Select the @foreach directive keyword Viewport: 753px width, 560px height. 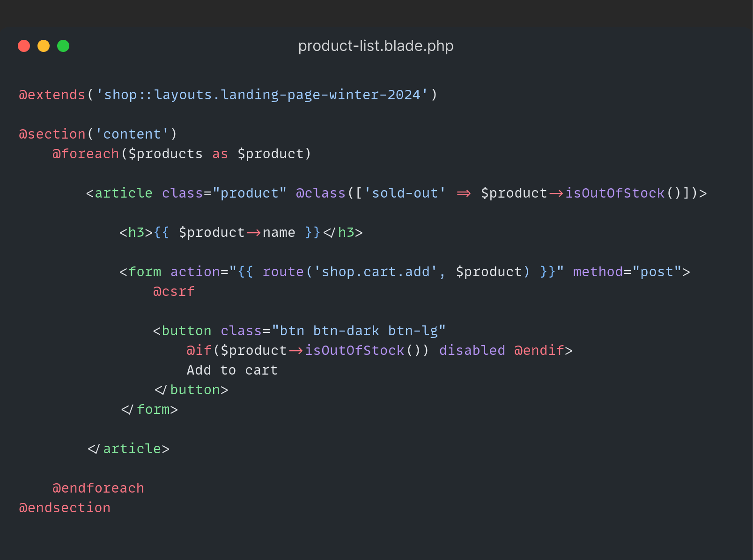tap(86, 154)
